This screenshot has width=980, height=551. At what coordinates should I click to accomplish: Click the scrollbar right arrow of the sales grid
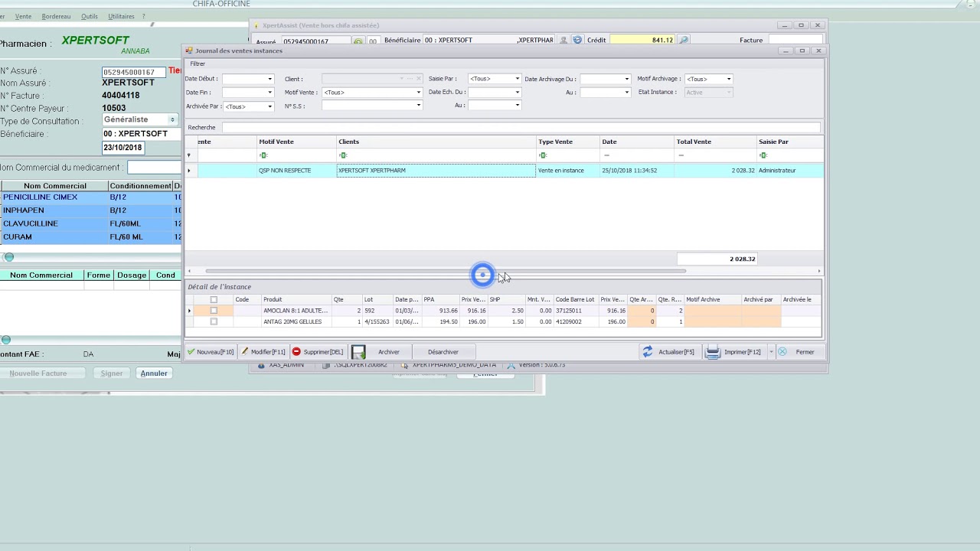point(818,271)
